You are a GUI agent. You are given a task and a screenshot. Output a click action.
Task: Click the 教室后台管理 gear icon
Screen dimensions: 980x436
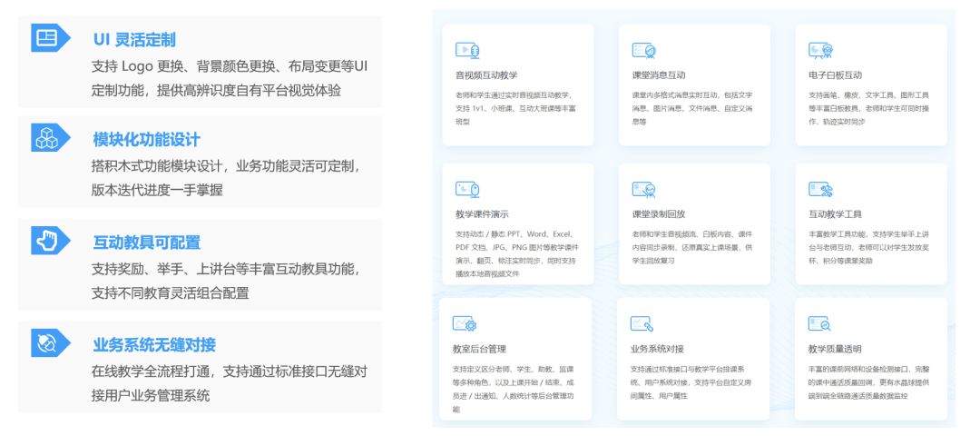click(x=465, y=323)
